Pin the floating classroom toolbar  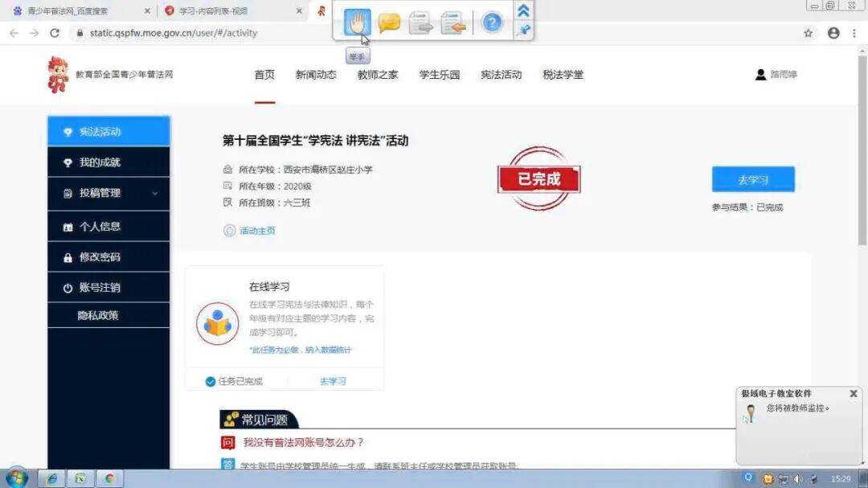tap(524, 31)
